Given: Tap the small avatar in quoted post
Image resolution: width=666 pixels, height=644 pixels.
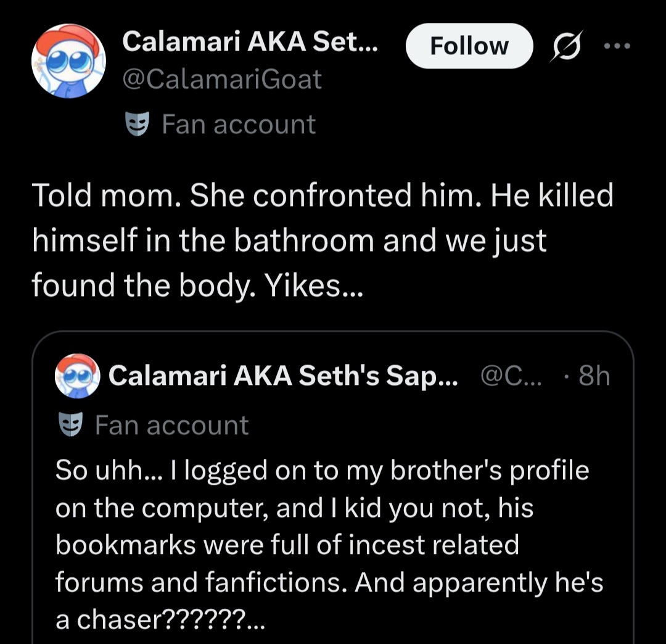Looking at the screenshot, I should point(77,376).
